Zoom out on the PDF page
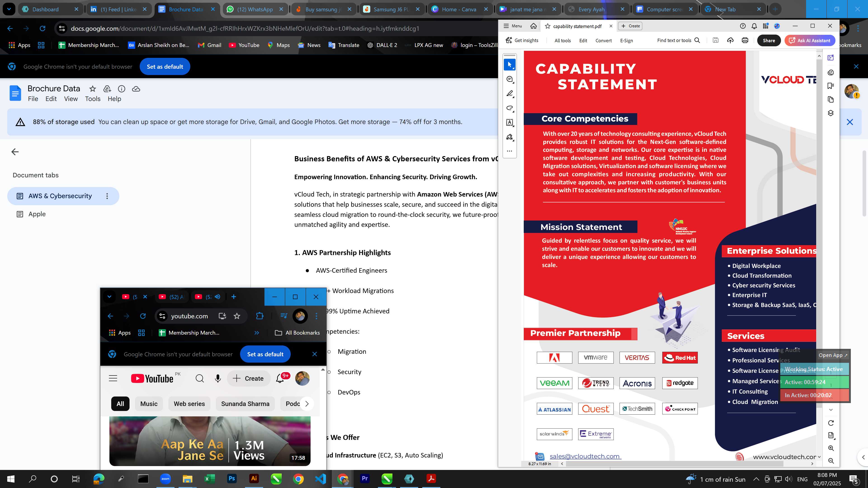868x488 pixels. (x=831, y=461)
